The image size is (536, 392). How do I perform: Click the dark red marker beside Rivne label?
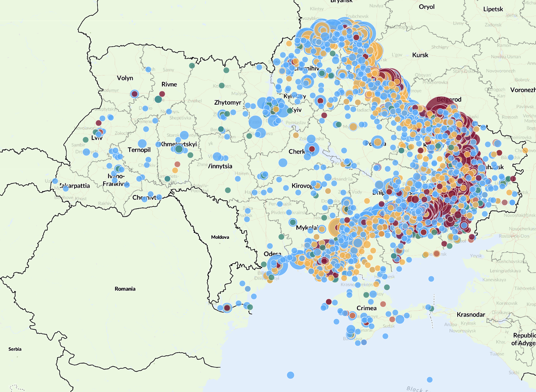tap(162, 94)
